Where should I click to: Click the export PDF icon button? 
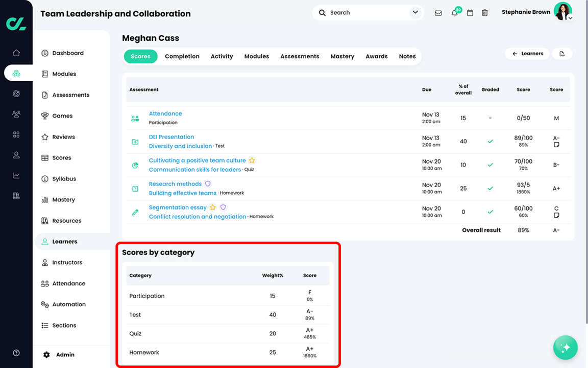562,54
